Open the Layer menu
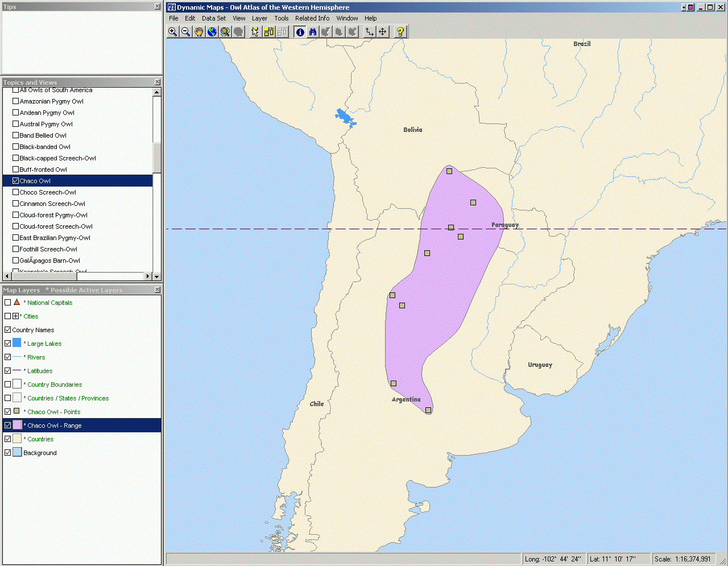 click(x=259, y=18)
